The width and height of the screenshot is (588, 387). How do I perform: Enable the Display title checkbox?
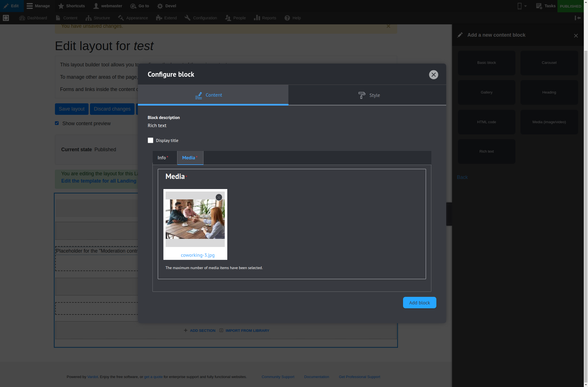151,140
